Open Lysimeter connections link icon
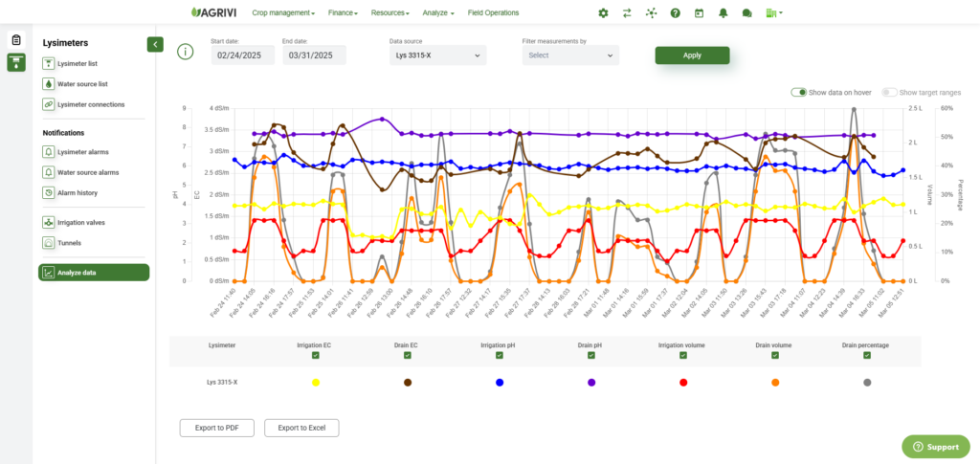This screenshot has width=980, height=464. (x=49, y=104)
